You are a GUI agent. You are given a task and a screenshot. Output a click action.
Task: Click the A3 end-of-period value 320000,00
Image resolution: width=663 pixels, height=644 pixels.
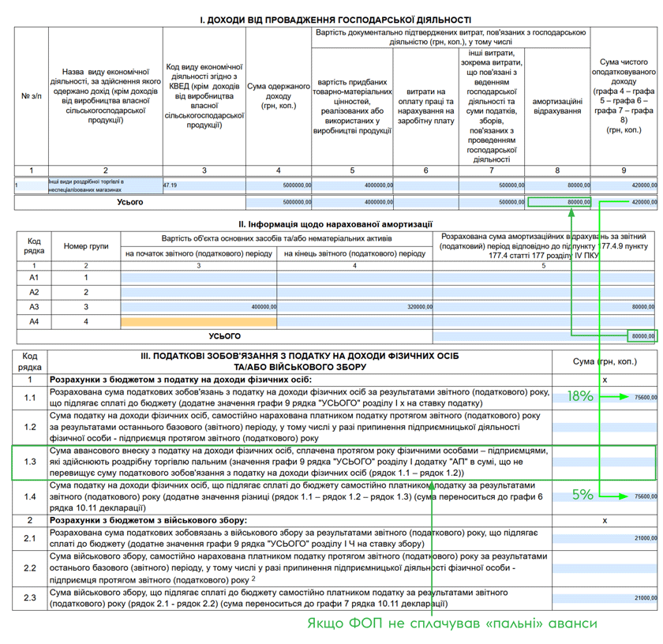pos(354,307)
